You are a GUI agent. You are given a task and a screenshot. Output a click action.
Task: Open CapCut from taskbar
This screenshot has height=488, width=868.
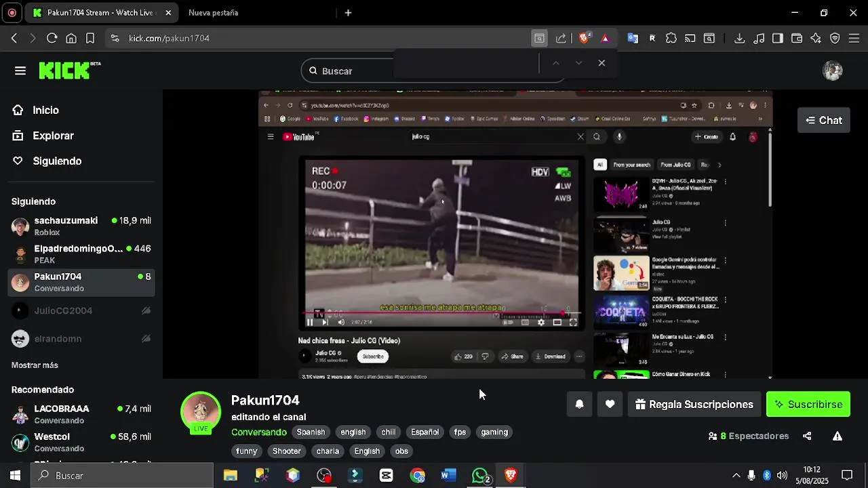[x=387, y=476]
